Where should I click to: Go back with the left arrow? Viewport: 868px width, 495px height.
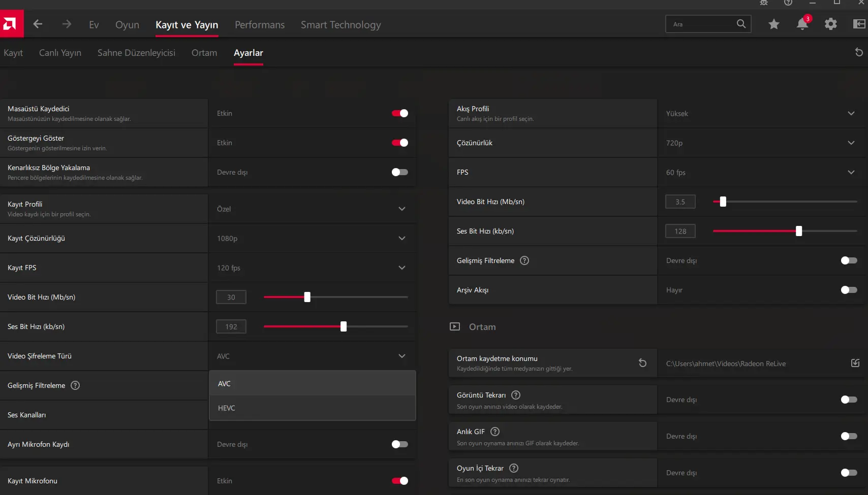tap(38, 24)
